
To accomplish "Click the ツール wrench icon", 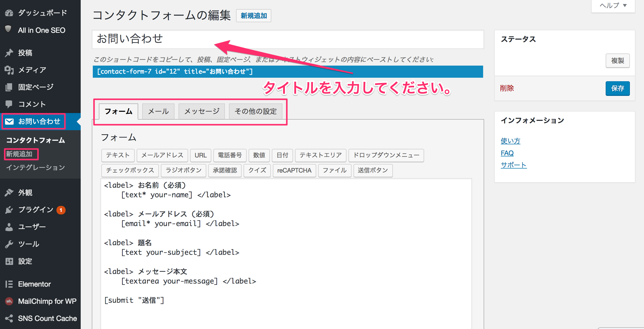I will pyautogui.click(x=9, y=244).
